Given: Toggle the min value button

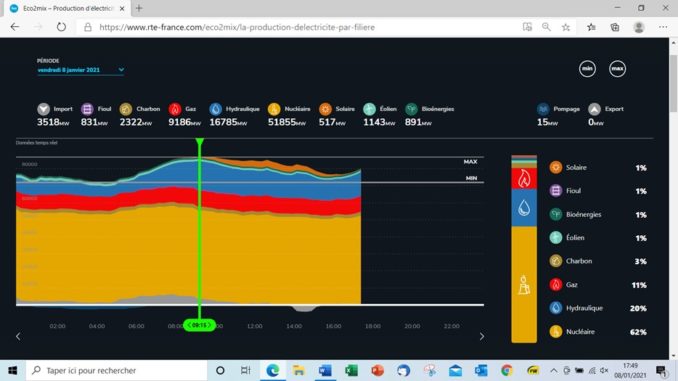Looking at the screenshot, I should [587, 69].
